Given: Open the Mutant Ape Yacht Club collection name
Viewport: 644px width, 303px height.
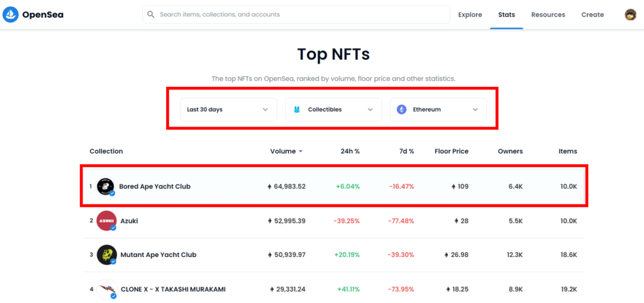Looking at the screenshot, I should coord(158,255).
